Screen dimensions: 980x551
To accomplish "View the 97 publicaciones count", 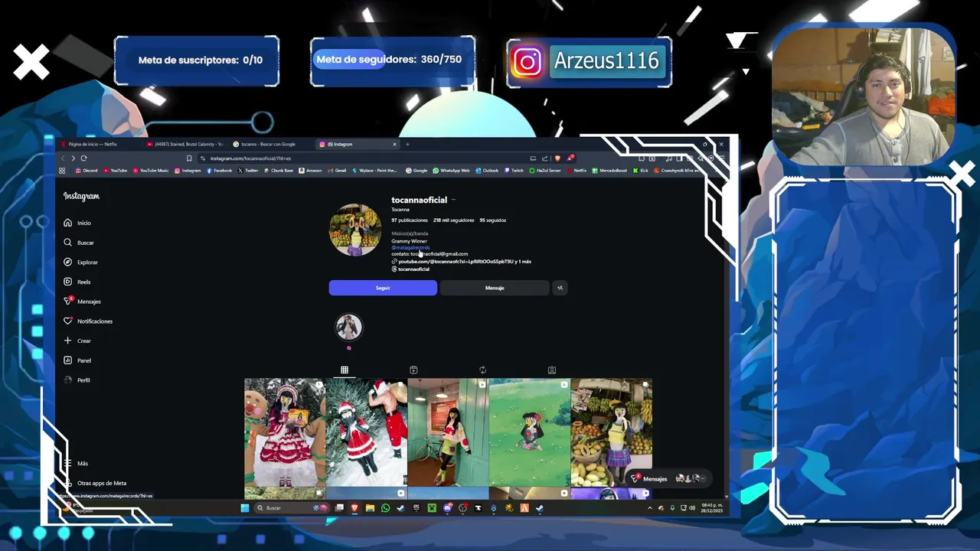I will point(410,220).
